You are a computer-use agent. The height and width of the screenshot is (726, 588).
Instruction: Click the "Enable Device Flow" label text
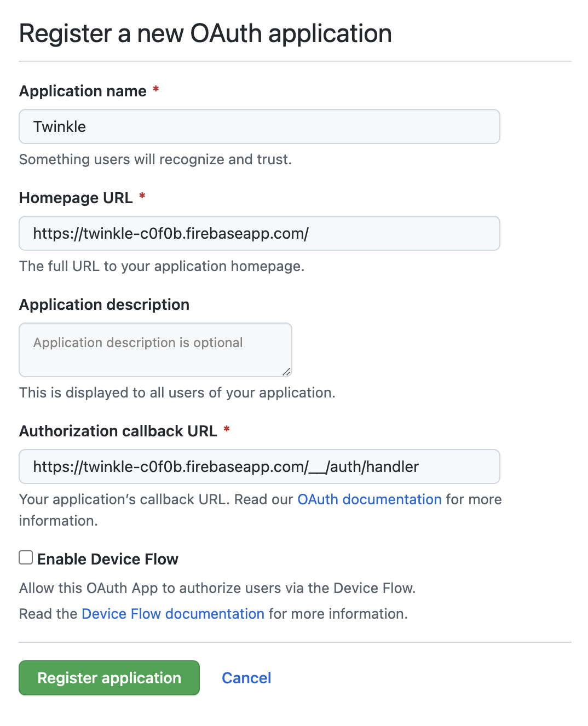pos(107,559)
